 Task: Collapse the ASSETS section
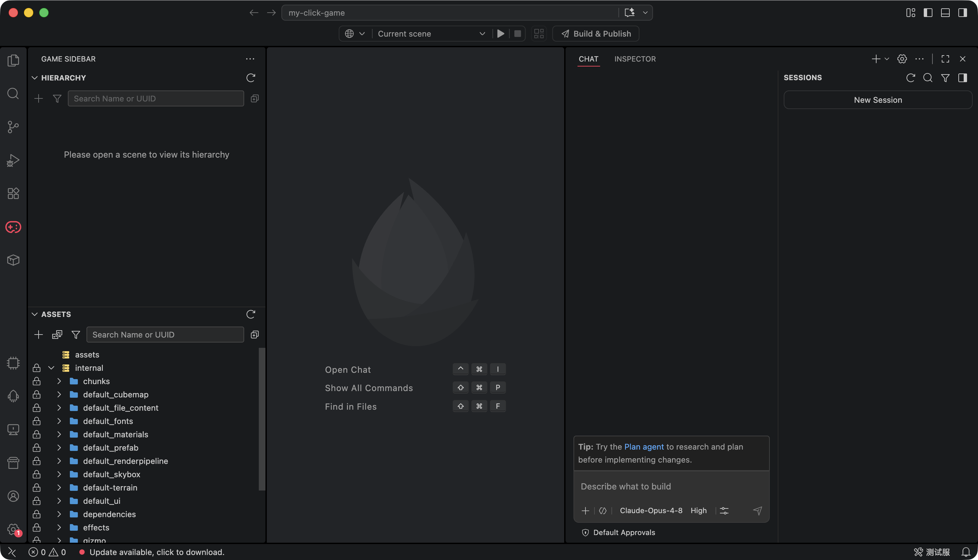pyautogui.click(x=35, y=314)
